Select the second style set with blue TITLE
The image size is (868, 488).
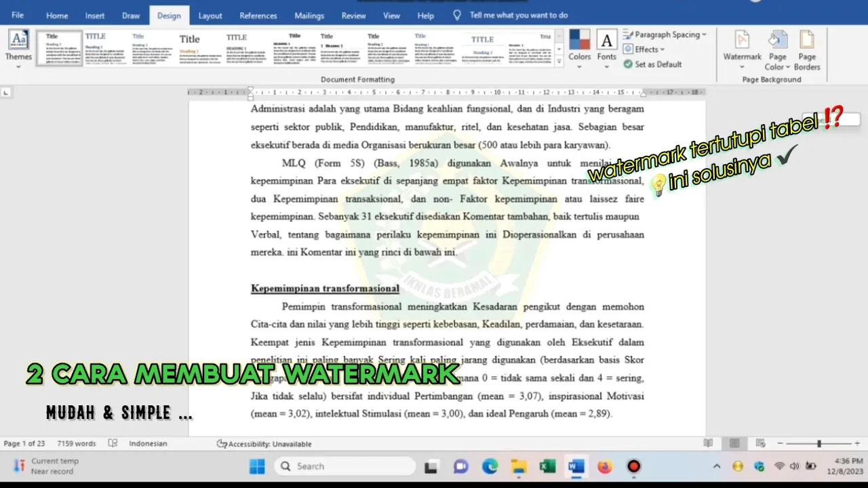coord(106,48)
